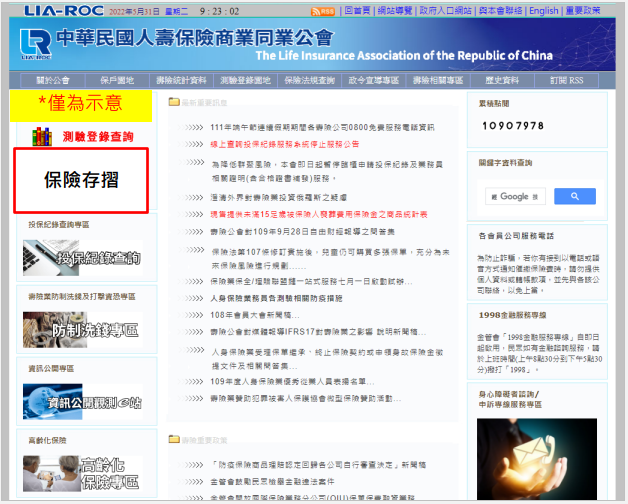Open the 訂閱 RSS menu item
Screen dimensions: 628x504
coord(567,81)
